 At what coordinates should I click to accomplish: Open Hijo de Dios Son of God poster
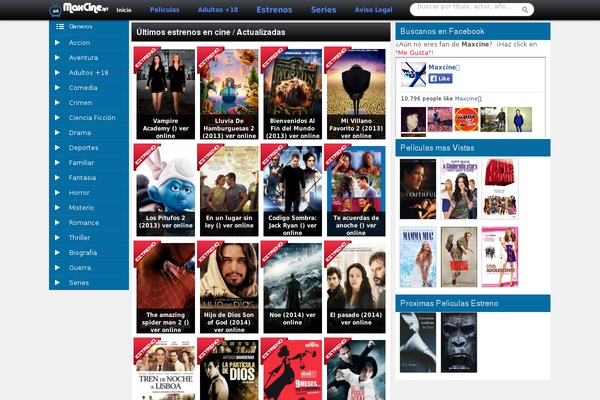[229, 288]
